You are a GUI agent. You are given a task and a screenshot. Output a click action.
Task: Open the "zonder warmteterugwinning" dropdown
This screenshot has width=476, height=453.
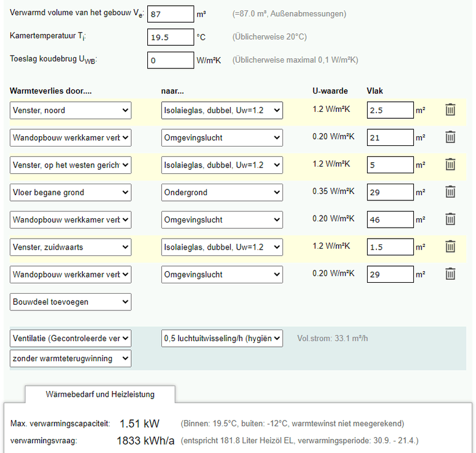tap(70, 358)
